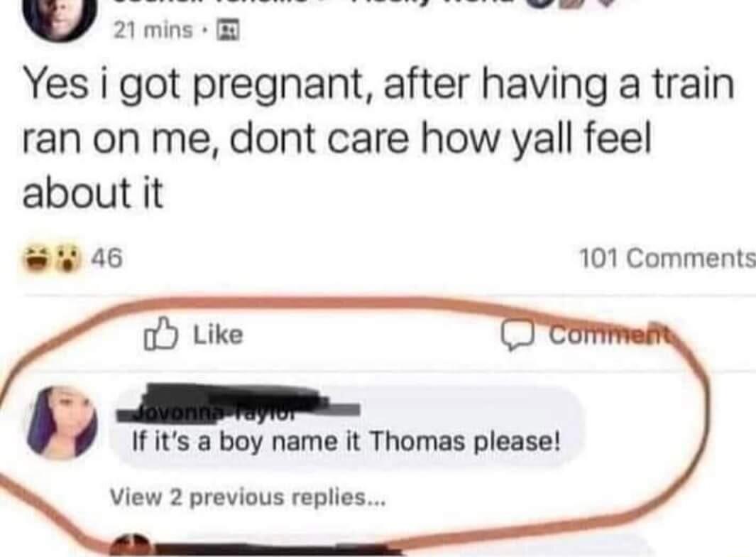The width and height of the screenshot is (756, 557).
Task: Open the 46 reactions count
Action: 107,258
